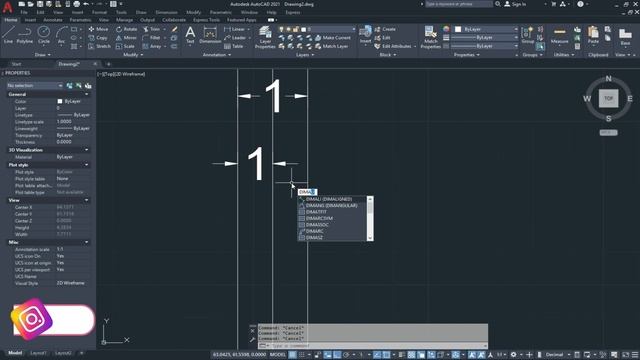This screenshot has height=360, width=640.
Task: Click the Stretch tool
Action: 99,46
